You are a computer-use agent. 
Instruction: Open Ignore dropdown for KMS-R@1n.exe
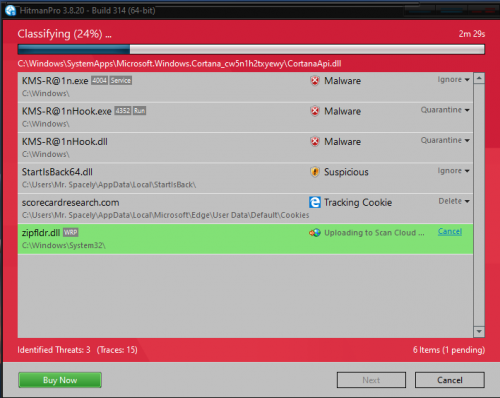click(x=453, y=80)
